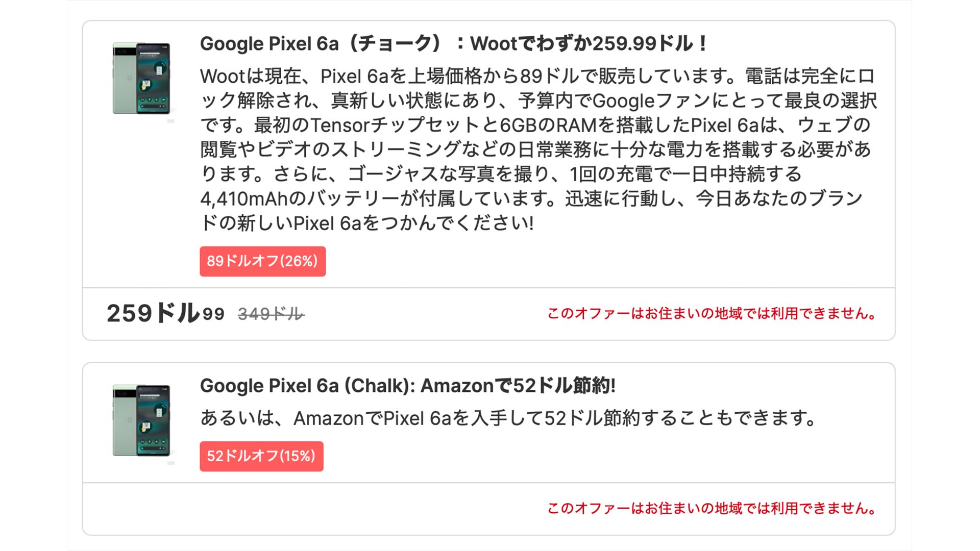The width and height of the screenshot is (980, 551).
Task: Click the 89ドルオフ(26%) discount badge
Action: 262,261
